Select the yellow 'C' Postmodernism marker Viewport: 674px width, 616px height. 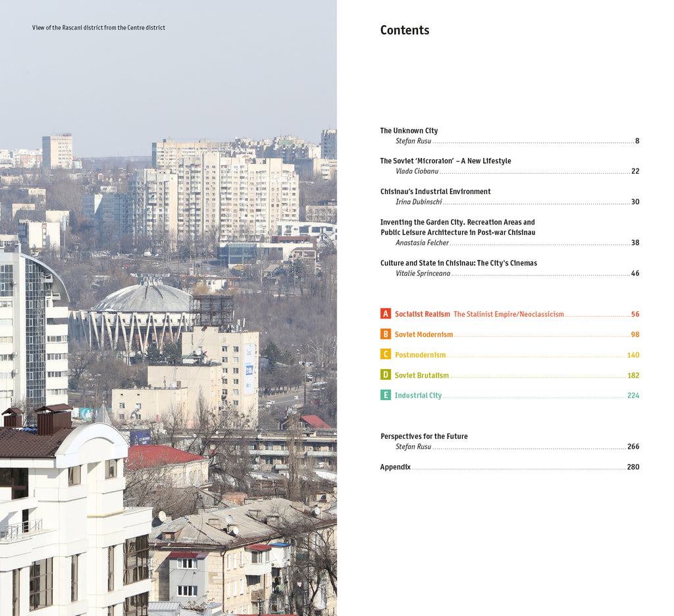click(385, 355)
